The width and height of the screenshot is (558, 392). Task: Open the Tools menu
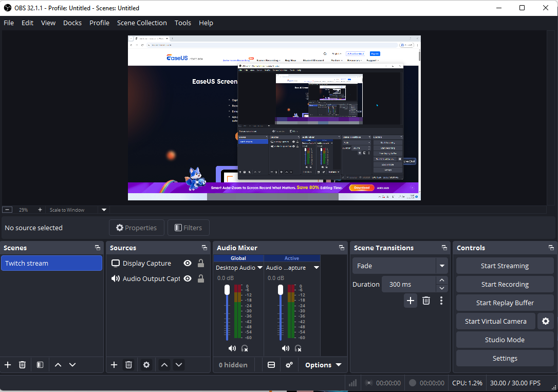[182, 23]
